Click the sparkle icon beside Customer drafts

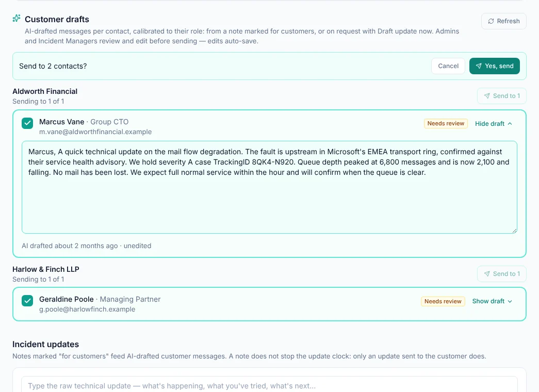(17, 18)
